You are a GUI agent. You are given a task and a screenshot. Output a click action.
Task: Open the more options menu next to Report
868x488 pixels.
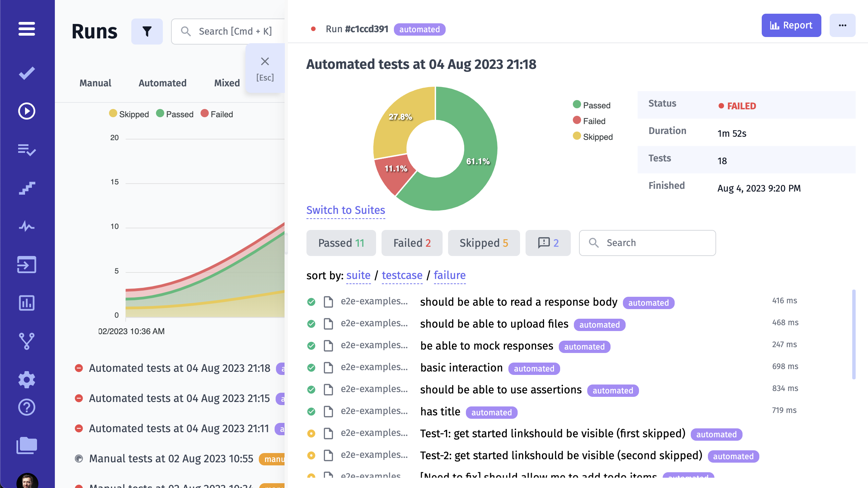pyautogui.click(x=842, y=25)
